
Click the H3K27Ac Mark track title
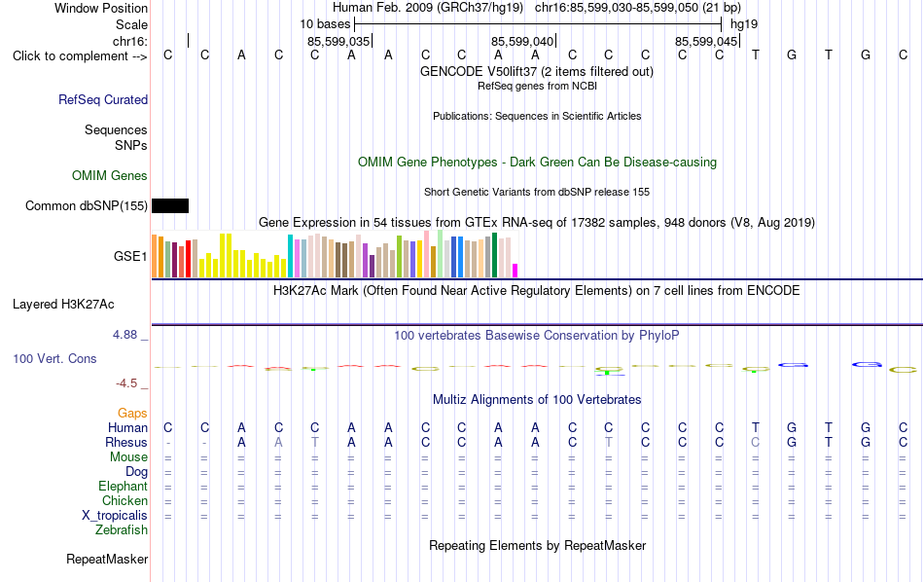(537, 291)
